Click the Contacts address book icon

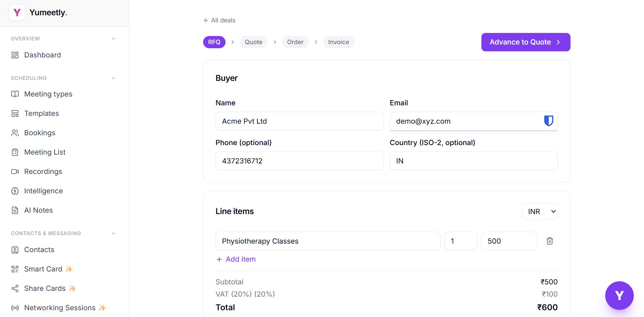click(15, 250)
